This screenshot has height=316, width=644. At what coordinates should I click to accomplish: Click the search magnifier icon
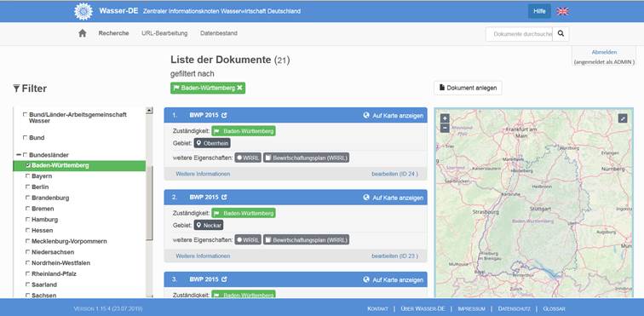click(x=561, y=34)
